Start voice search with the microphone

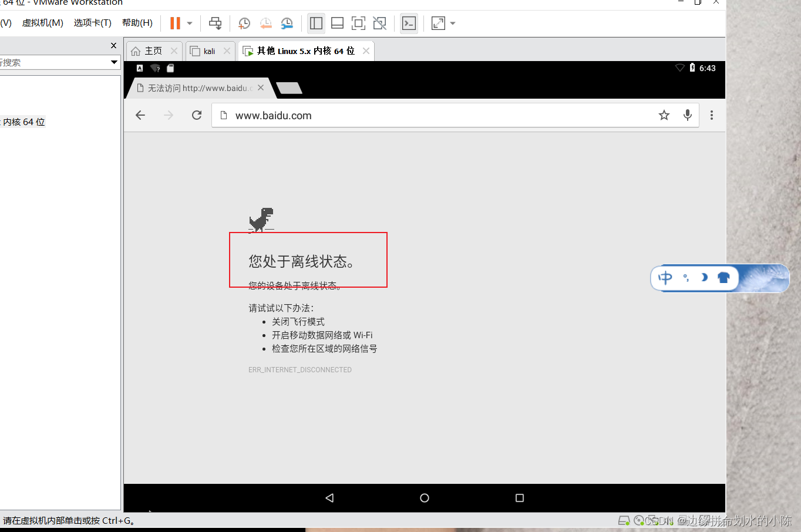688,115
